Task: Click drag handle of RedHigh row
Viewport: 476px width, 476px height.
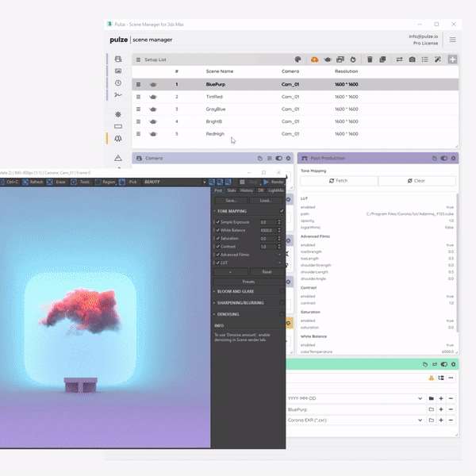Action: [x=138, y=134]
